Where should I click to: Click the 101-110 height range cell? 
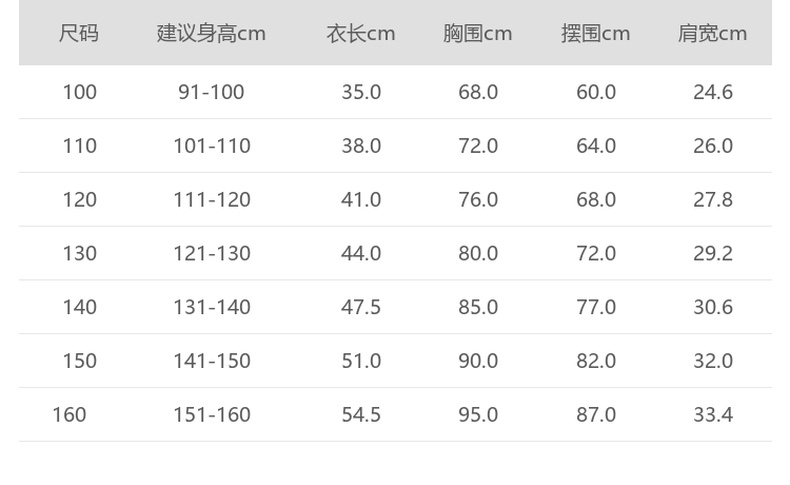(x=211, y=146)
